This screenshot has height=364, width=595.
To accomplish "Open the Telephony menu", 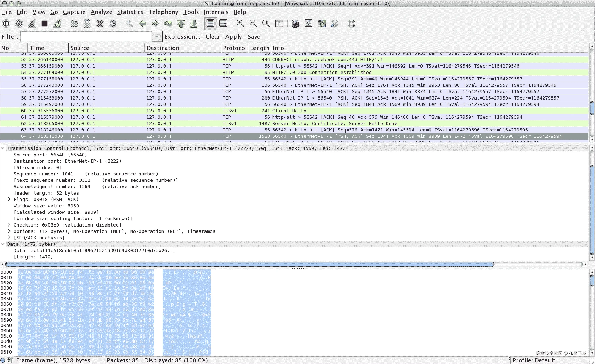I will 163,12.
